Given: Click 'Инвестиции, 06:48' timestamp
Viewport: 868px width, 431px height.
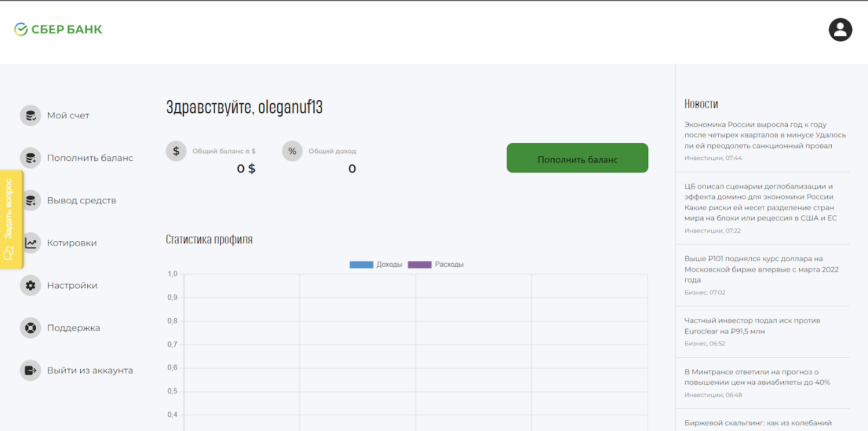Looking at the screenshot, I should [713, 395].
